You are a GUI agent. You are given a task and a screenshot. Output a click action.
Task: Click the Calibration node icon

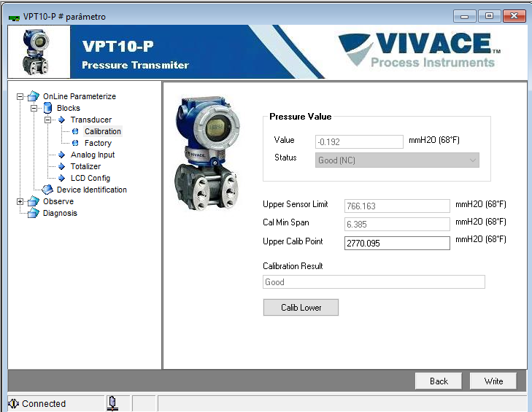click(75, 131)
